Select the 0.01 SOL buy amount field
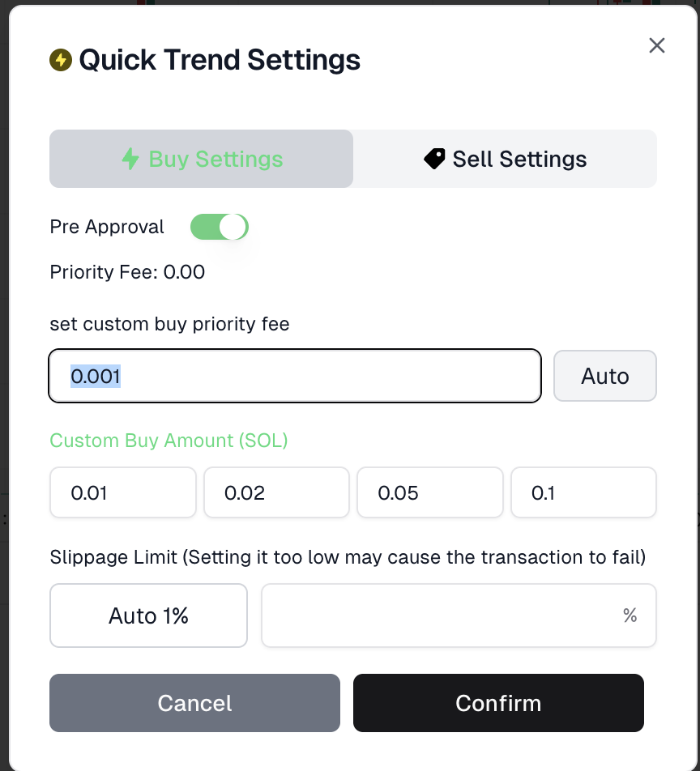Viewport: 700px width, 771px height. (122, 492)
